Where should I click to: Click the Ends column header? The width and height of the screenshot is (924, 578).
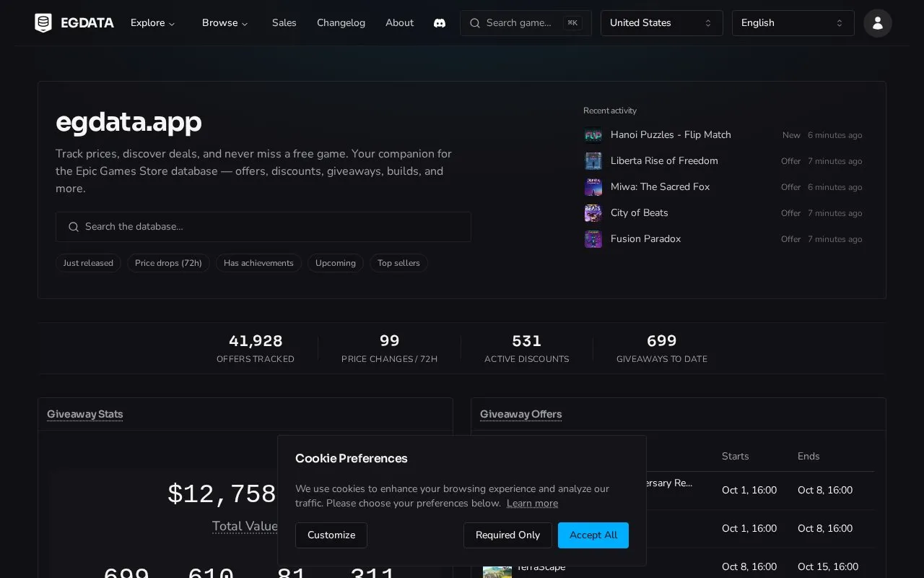(x=808, y=457)
